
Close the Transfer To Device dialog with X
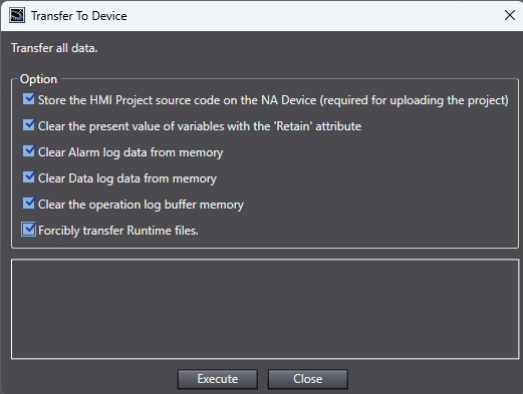click(510, 15)
